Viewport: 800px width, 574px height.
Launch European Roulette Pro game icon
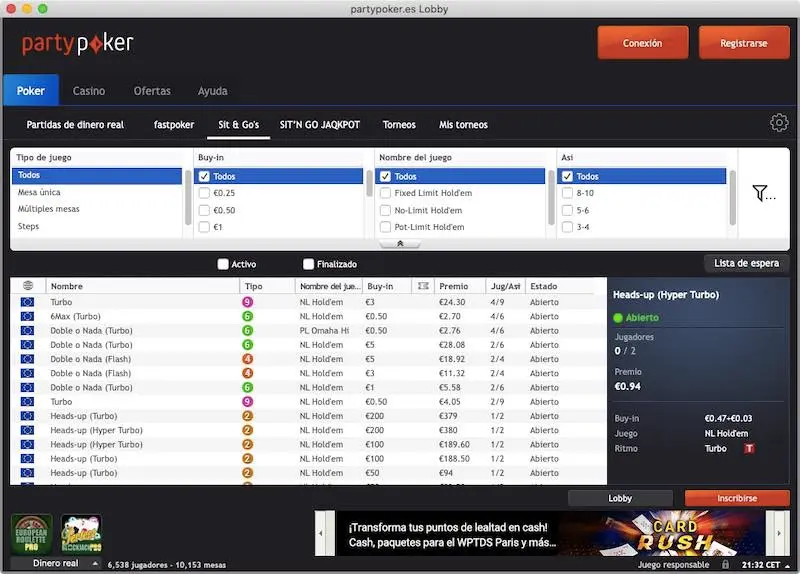tap(31, 535)
